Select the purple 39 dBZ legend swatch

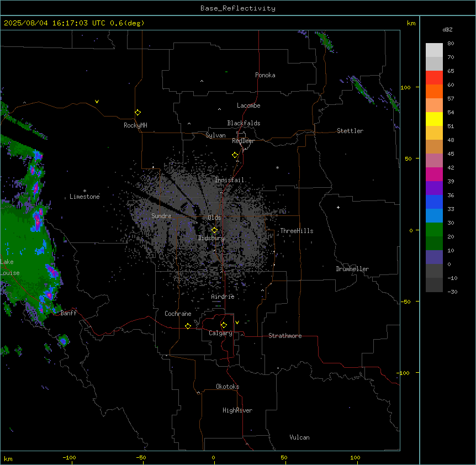tap(434, 188)
